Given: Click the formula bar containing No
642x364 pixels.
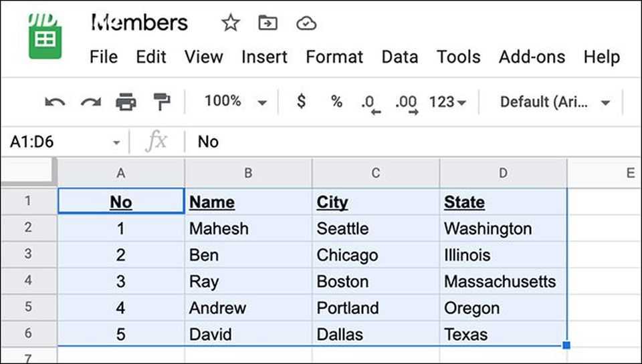Looking at the screenshot, I should pos(401,142).
